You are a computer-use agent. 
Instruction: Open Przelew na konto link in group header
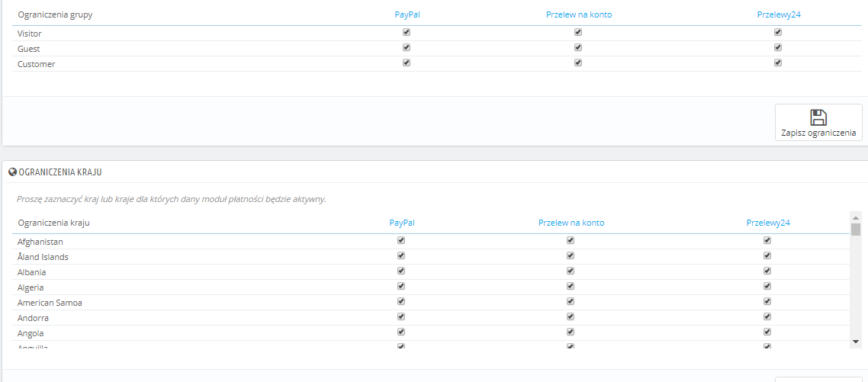point(578,14)
